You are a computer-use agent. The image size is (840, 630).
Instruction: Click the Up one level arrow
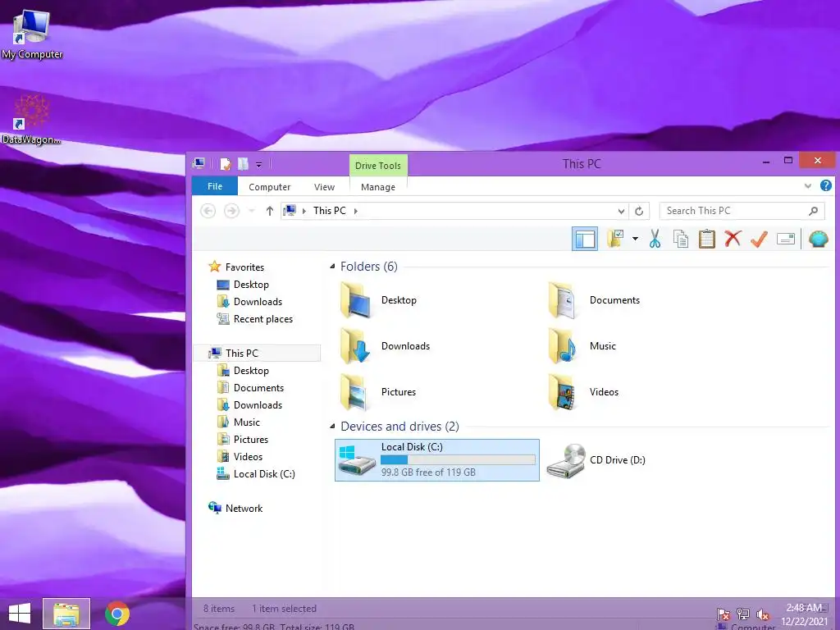point(269,211)
